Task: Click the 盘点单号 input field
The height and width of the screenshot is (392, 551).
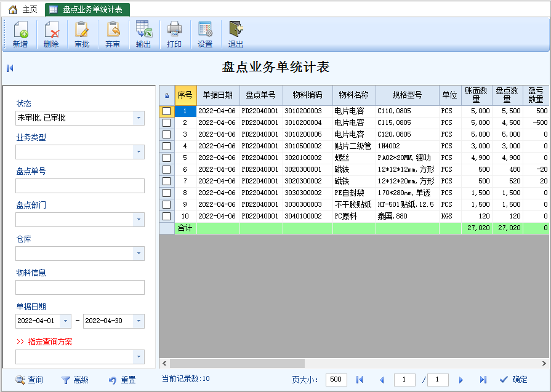Action: click(80, 186)
